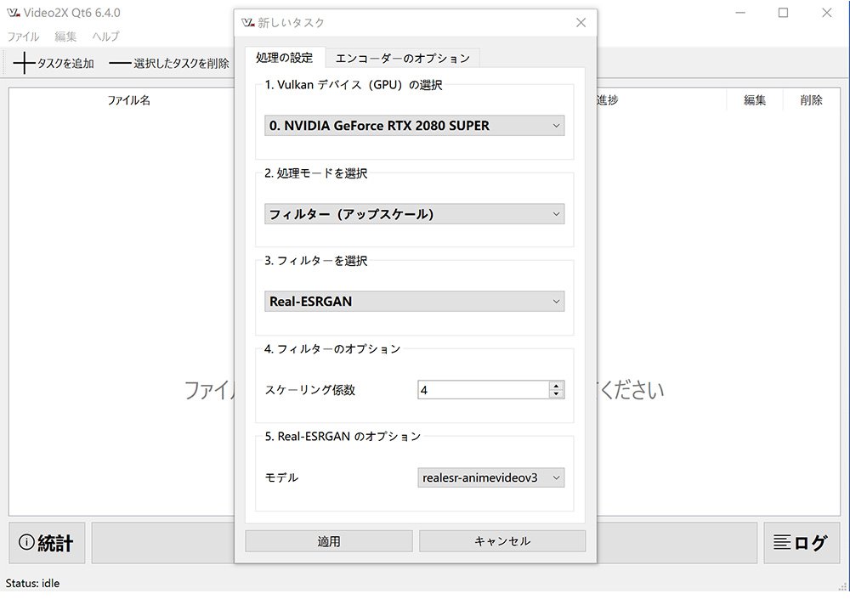
Task: Switch to the エンコーダーのオプション tab
Action: coord(399,58)
